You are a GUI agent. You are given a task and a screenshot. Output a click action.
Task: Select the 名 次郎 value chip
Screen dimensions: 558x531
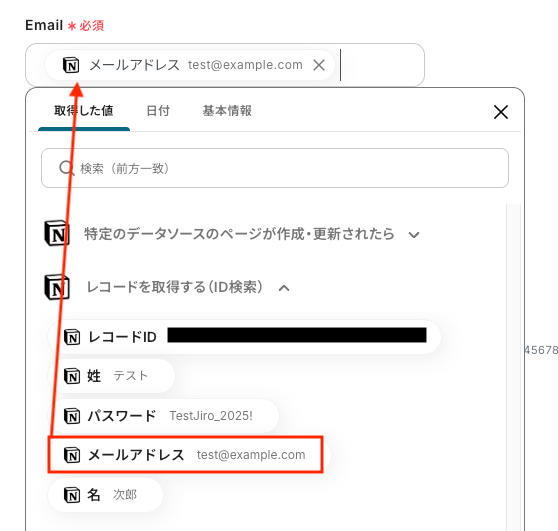pos(105,495)
